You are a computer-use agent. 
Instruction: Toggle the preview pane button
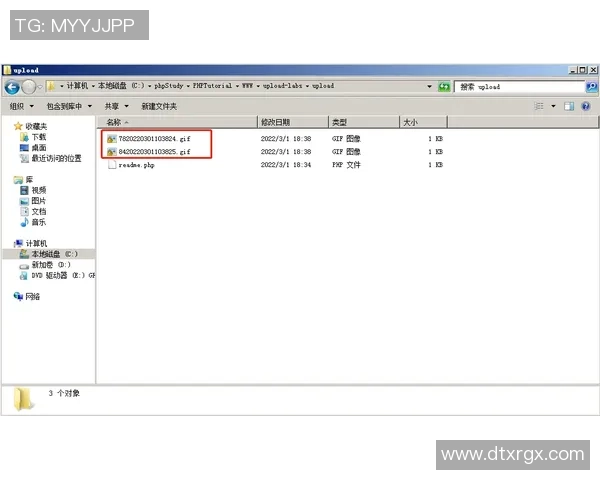pyautogui.click(x=569, y=106)
